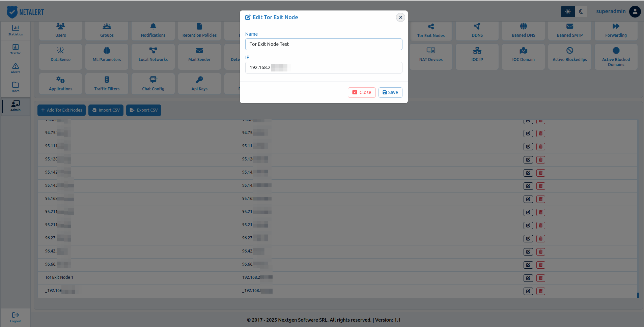Click Export CSV button
The image size is (644, 327).
pyautogui.click(x=144, y=110)
